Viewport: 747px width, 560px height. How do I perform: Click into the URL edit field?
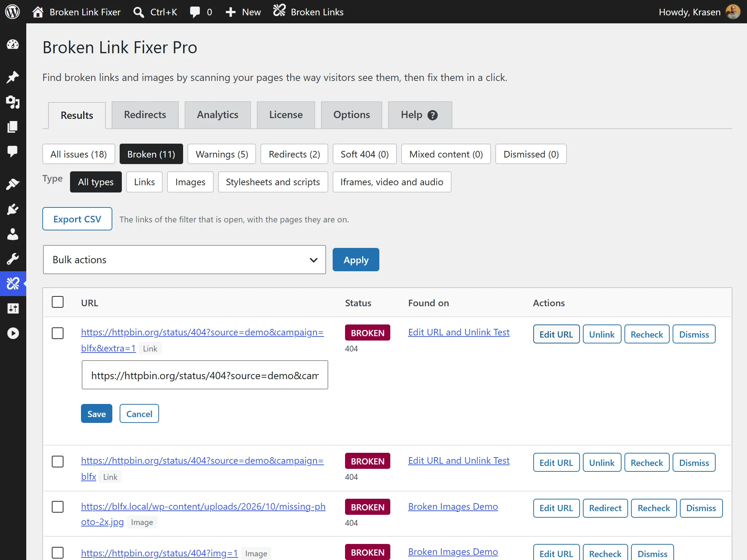(x=205, y=375)
